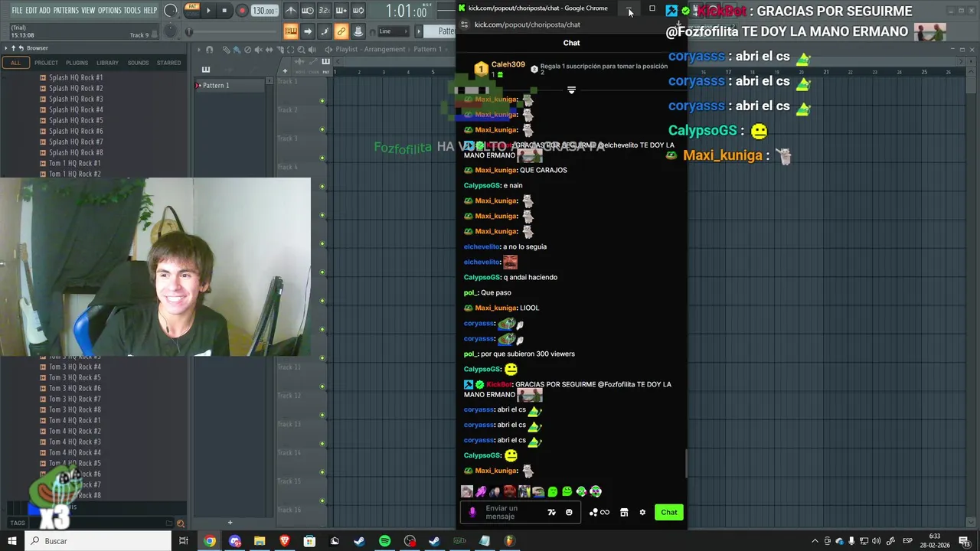Image resolution: width=980 pixels, height=551 pixels.
Task: Select the SOUNDS browser tab
Action: click(x=138, y=63)
